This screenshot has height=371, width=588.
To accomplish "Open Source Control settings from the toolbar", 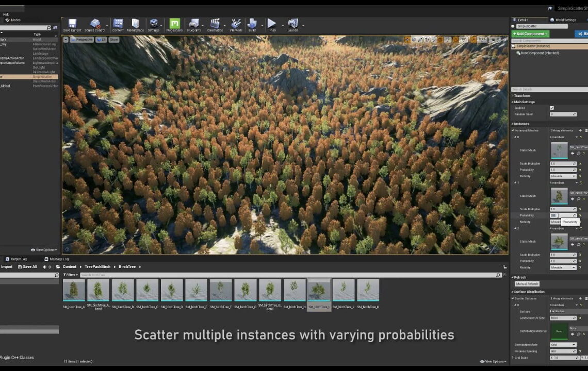I will click(95, 25).
